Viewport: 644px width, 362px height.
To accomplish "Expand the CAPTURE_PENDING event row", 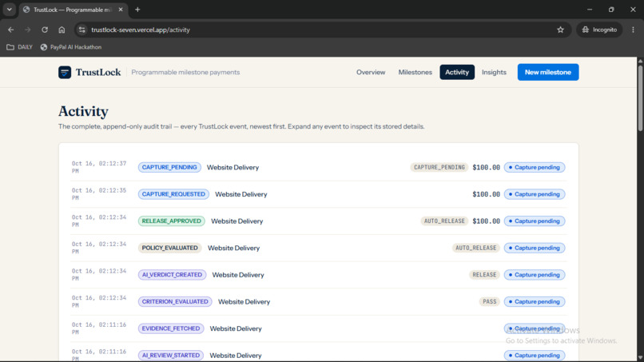I will point(318,167).
